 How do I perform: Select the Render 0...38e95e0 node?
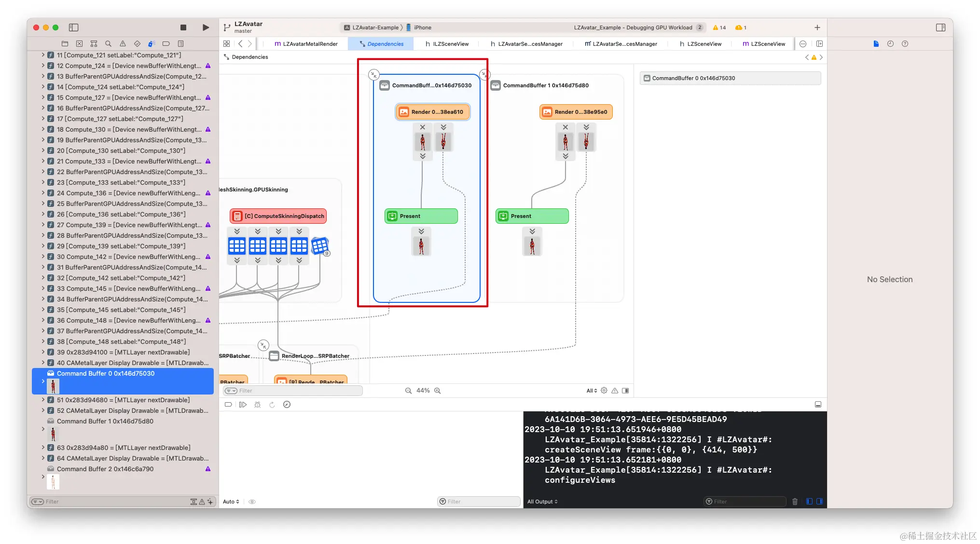(576, 112)
